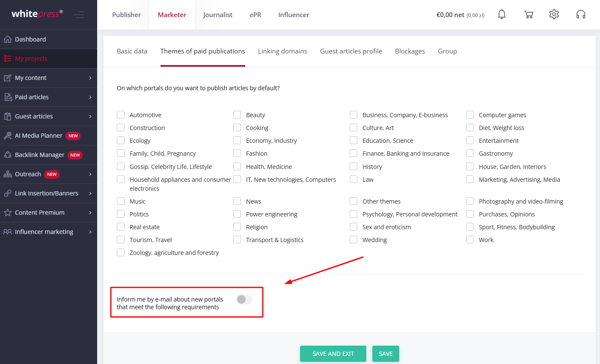The height and width of the screenshot is (364, 600).
Task: Collapse sidebar using hamburger menu icon
Action: click(79, 15)
